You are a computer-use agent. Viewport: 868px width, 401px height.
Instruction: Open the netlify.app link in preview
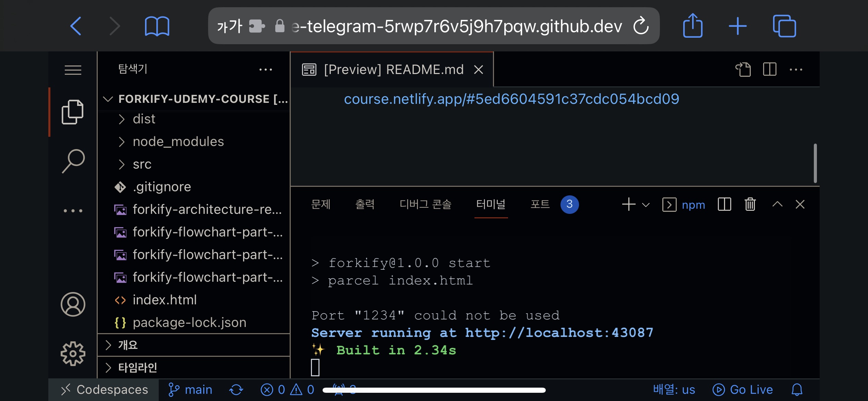point(511,99)
